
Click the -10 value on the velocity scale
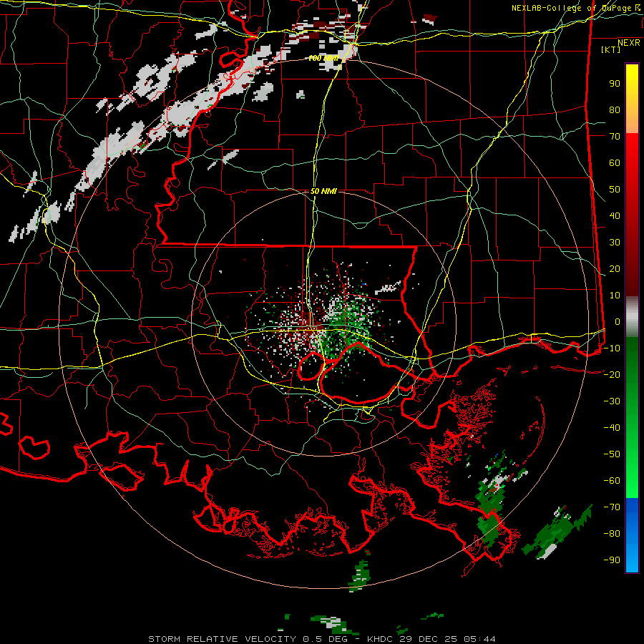pos(612,348)
